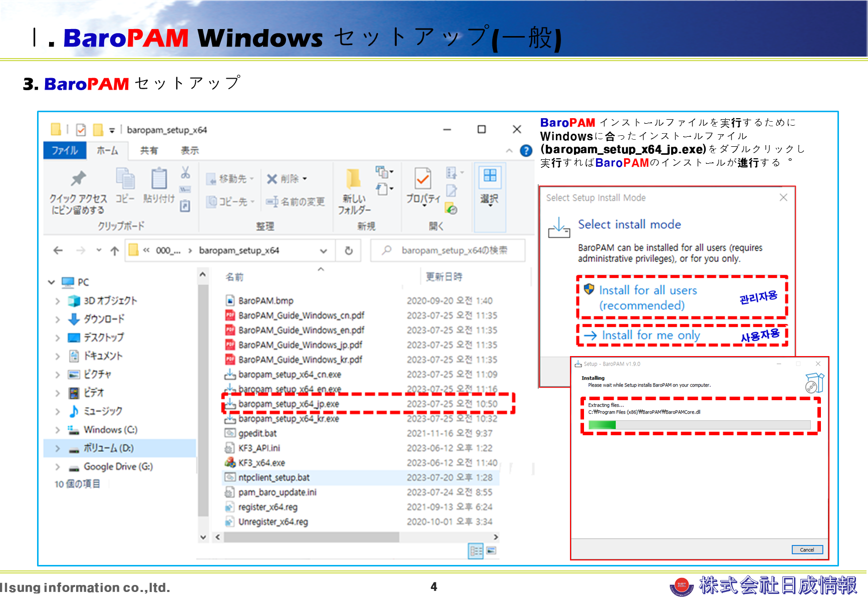Image resolution: width=868 pixels, height=601 pixels.
Task: Expand the 3D オブジェクト folder
Action: [x=58, y=301]
